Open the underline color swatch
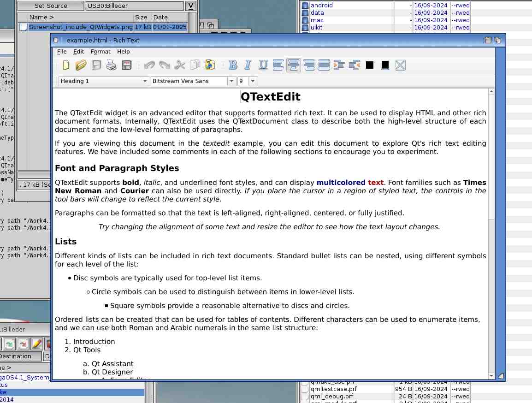Image resolution: width=532 pixels, height=403 pixels. point(385,65)
